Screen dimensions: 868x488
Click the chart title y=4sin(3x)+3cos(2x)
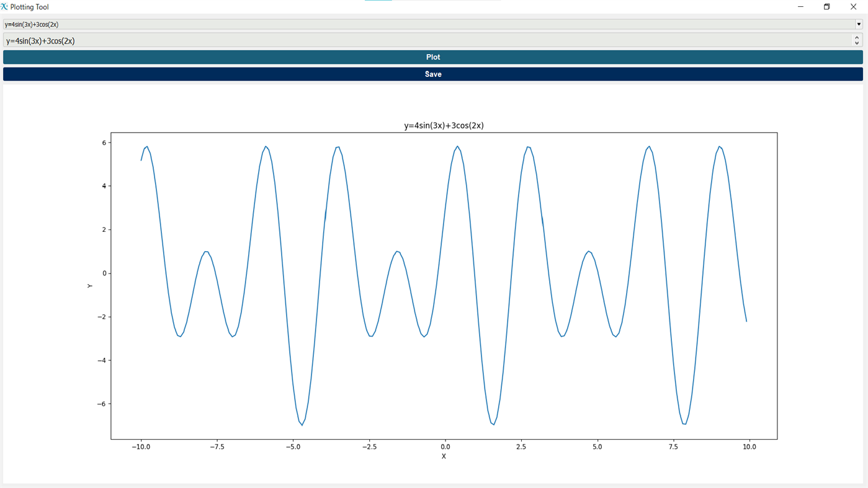click(x=443, y=125)
